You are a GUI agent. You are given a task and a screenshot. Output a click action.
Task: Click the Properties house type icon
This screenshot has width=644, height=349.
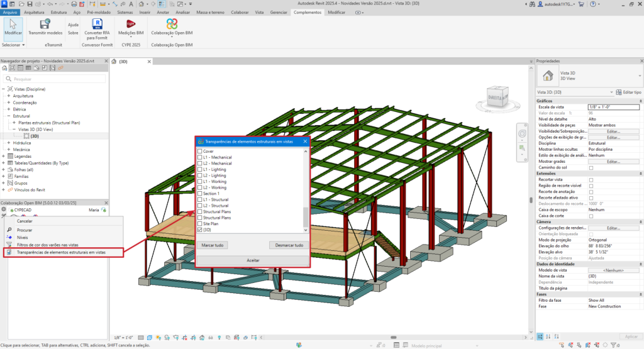click(x=548, y=75)
